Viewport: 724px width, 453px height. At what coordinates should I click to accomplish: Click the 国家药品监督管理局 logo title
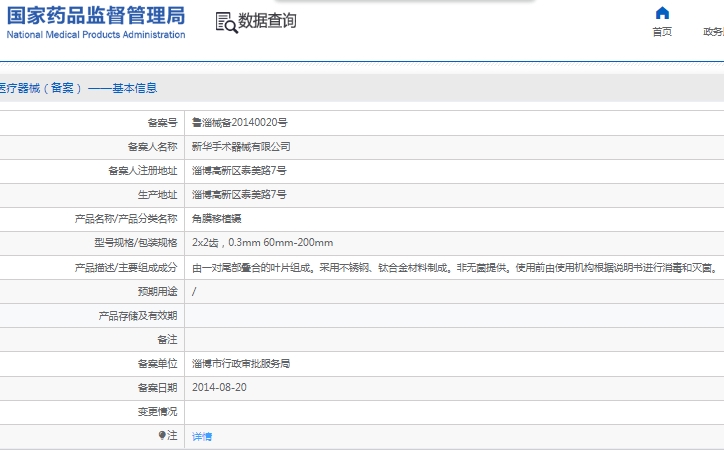[x=96, y=16]
